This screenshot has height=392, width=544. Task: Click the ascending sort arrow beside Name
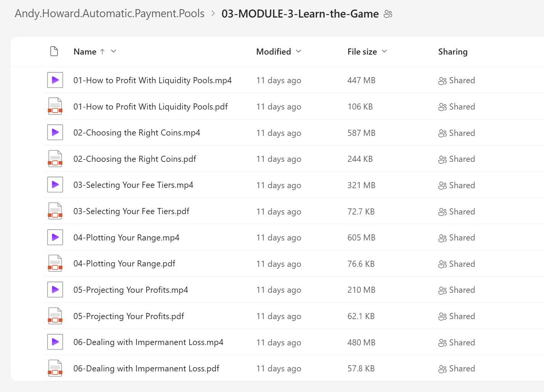coord(102,52)
